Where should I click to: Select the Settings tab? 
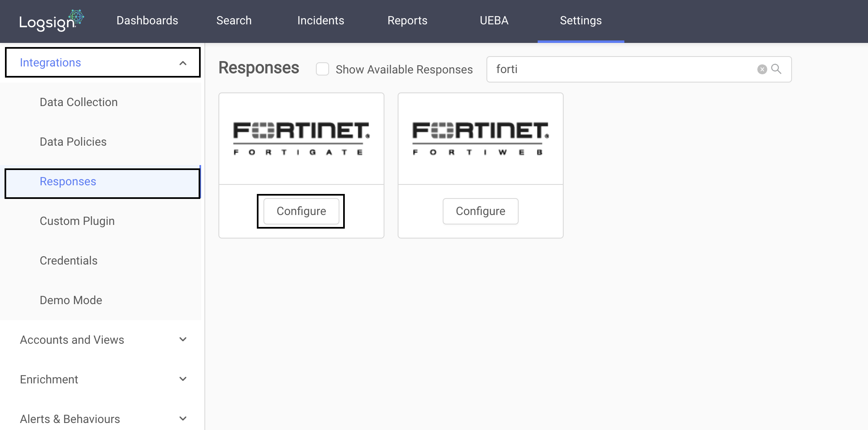(581, 21)
